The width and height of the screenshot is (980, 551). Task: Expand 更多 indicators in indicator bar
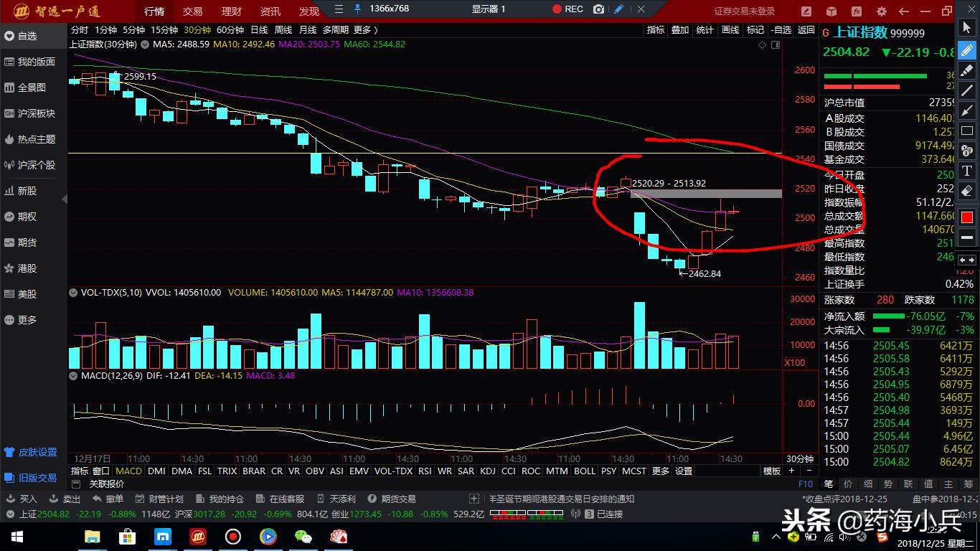point(660,471)
